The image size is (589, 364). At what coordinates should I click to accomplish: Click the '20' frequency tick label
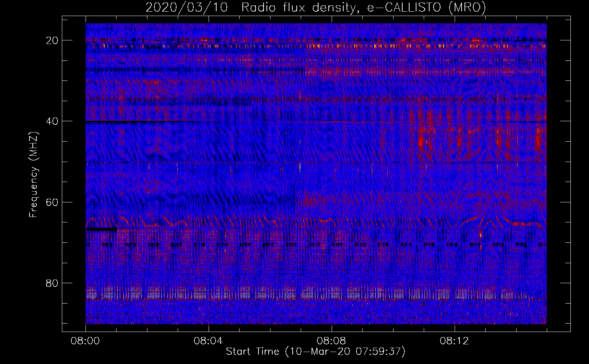(52, 40)
